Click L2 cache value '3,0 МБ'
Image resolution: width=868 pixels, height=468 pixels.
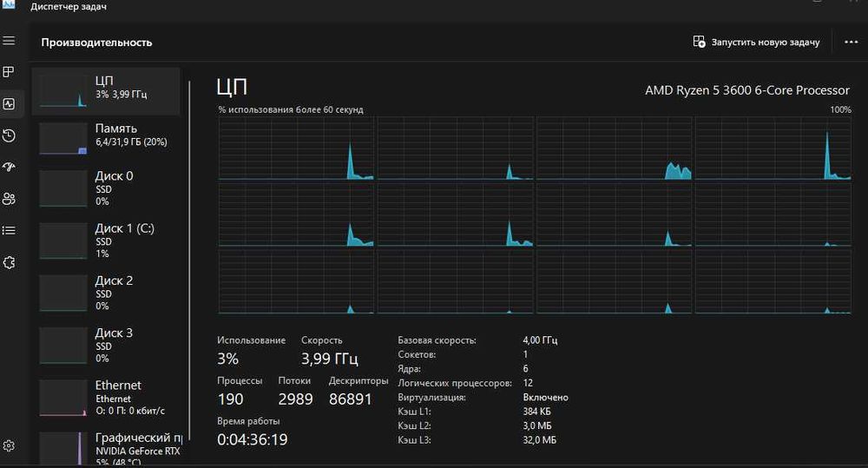pos(537,426)
